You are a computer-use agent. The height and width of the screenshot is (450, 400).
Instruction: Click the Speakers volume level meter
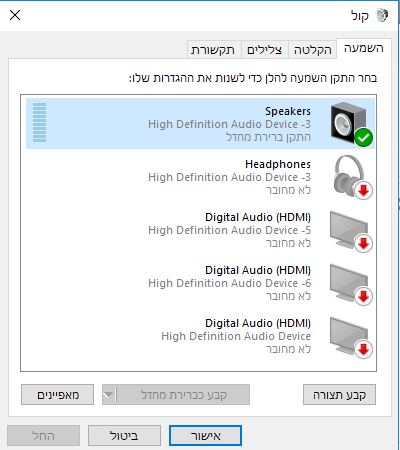[x=40, y=123]
